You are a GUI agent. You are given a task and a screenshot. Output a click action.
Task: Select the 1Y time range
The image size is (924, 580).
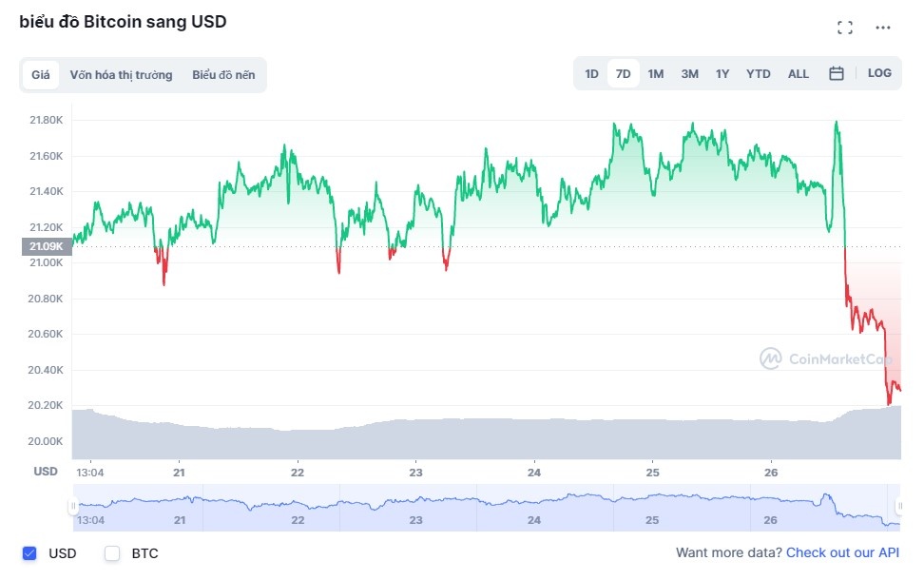[x=722, y=73]
